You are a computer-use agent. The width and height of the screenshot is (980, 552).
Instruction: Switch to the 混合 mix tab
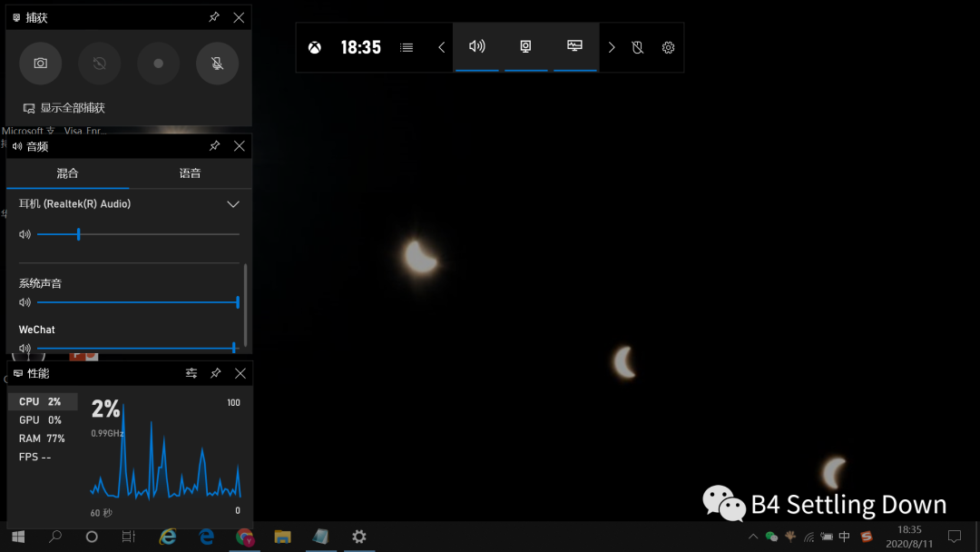[x=67, y=173]
